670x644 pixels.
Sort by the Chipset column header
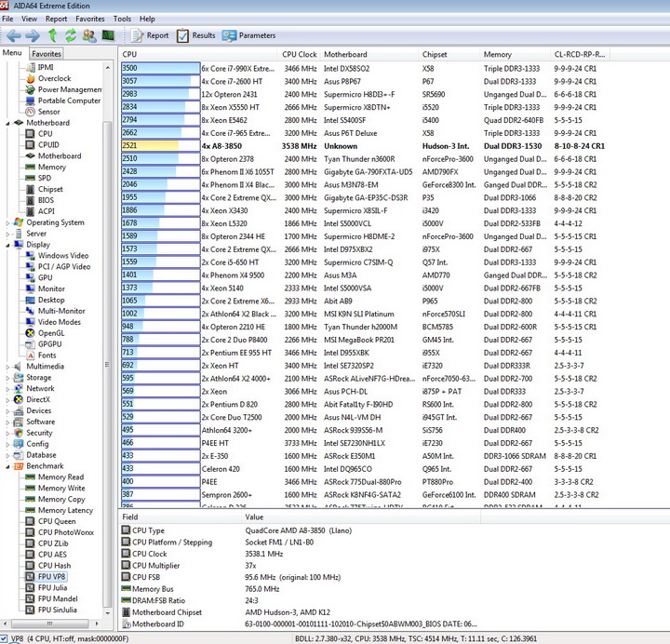pos(449,54)
